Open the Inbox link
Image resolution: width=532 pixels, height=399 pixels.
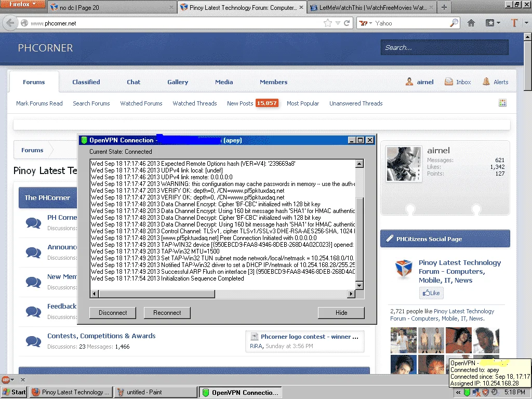tap(458, 82)
